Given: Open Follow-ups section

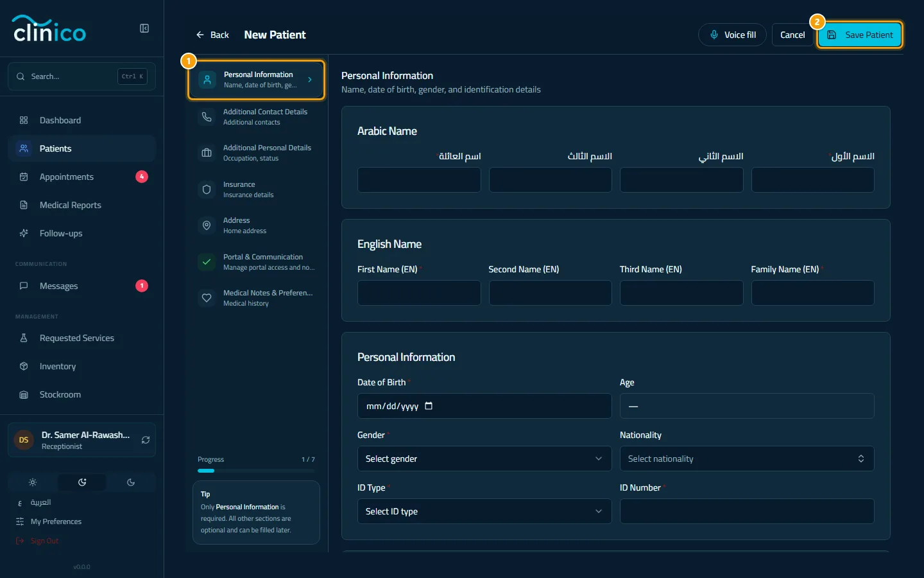Looking at the screenshot, I should (81, 233).
